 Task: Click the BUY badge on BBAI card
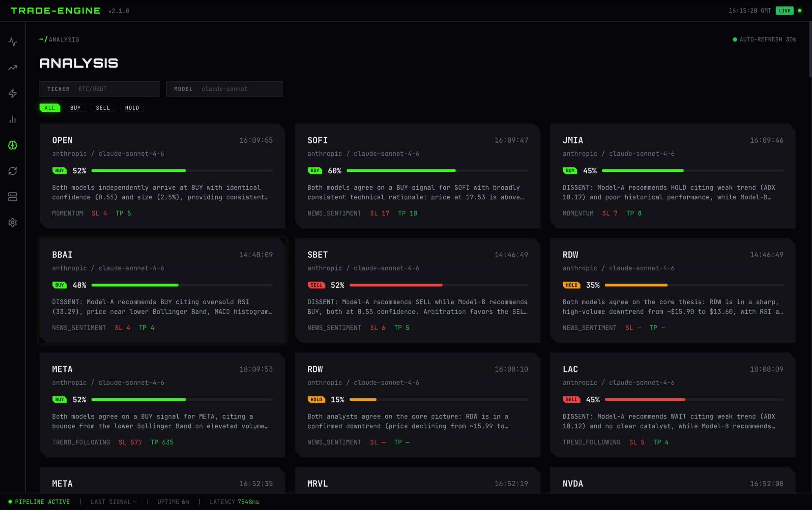pos(60,285)
